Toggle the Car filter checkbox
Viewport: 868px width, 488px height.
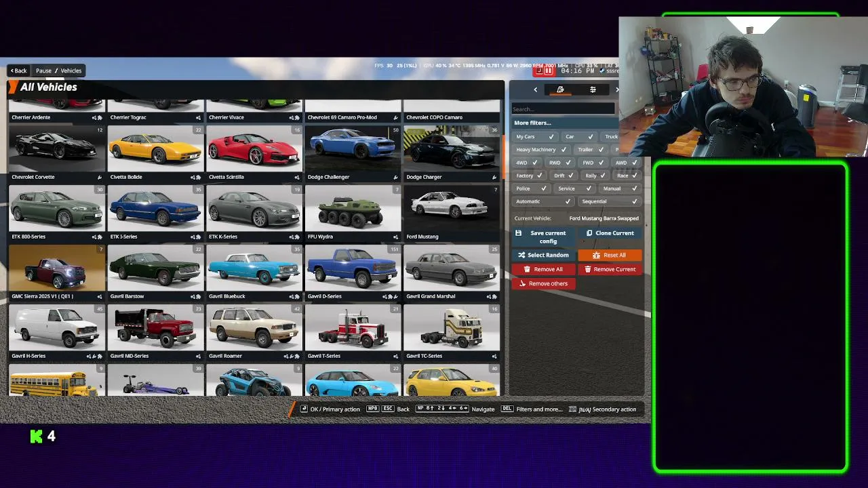tap(578, 137)
